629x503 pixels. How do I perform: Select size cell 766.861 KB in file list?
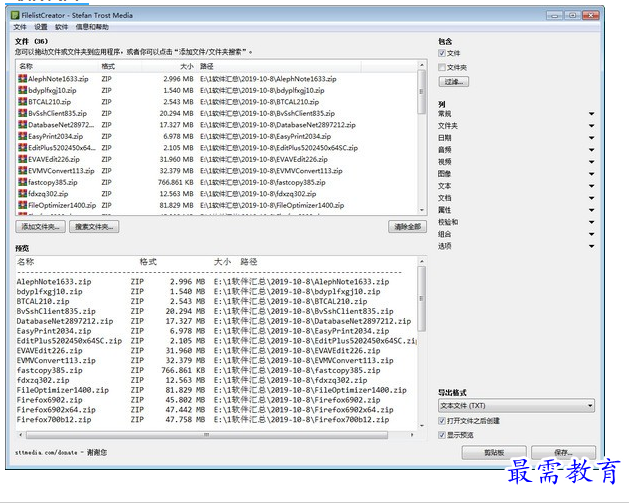(175, 183)
